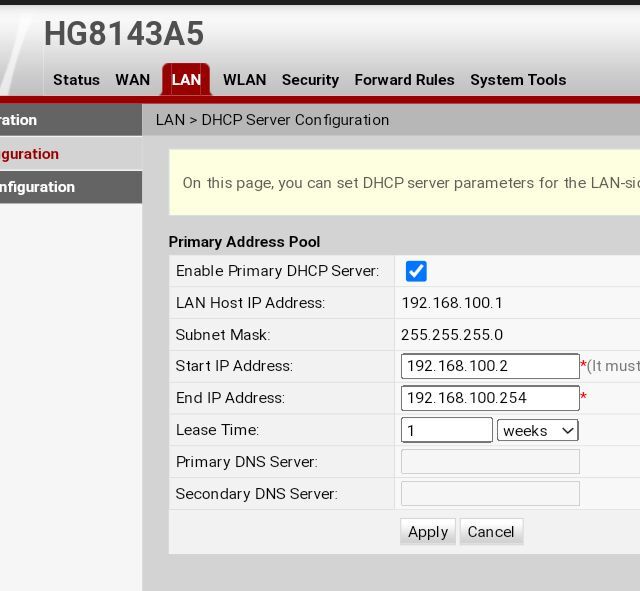
Task: Open the Security tab
Action: click(310, 80)
